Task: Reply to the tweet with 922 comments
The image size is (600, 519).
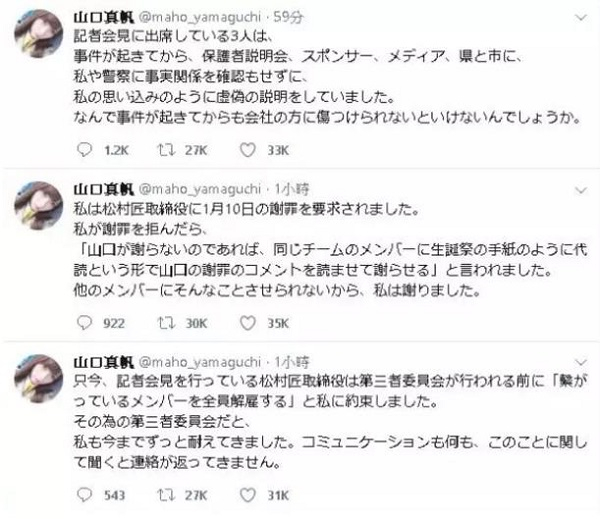Action: point(85,323)
